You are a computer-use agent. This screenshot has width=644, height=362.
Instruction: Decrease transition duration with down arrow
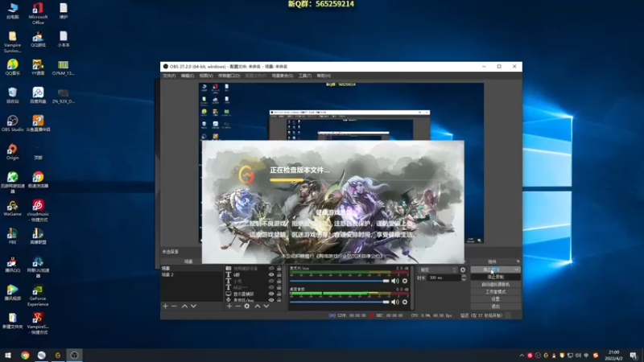[x=464, y=279]
